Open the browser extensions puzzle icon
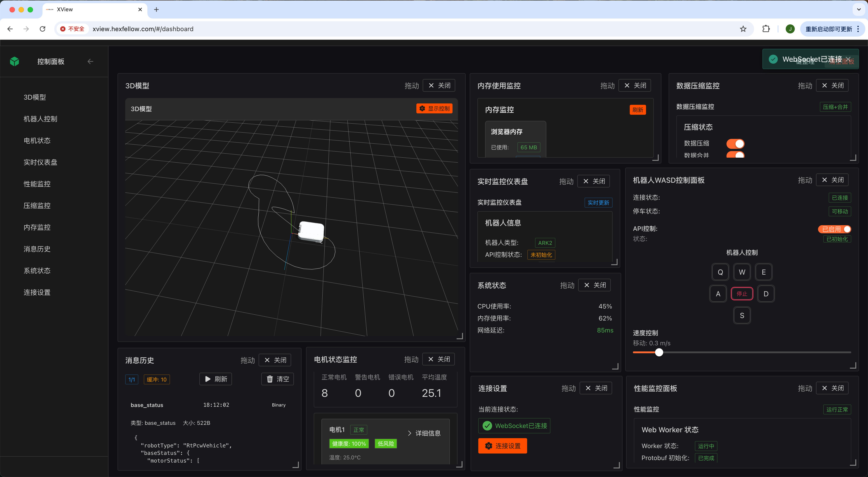 pyautogui.click(x=766, y=29)
